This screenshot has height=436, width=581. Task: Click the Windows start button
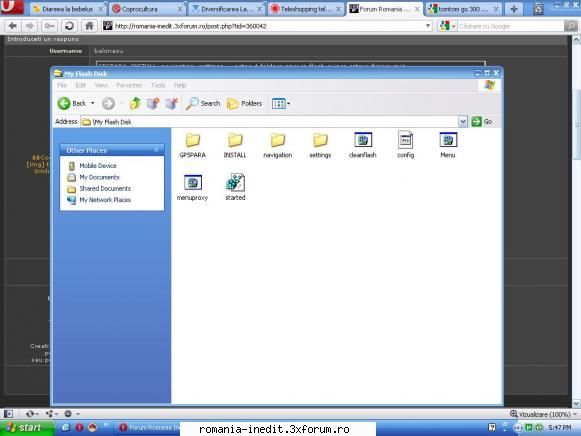coord(26,428)
